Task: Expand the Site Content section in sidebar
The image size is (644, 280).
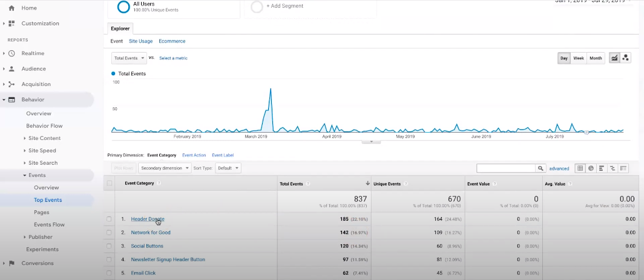Action: coord(44,138)
